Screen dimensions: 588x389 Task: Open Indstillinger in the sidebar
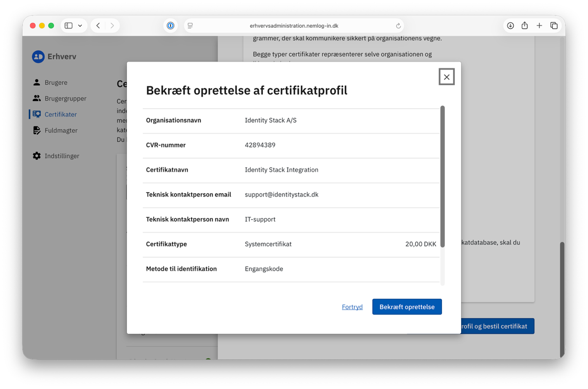62,156
